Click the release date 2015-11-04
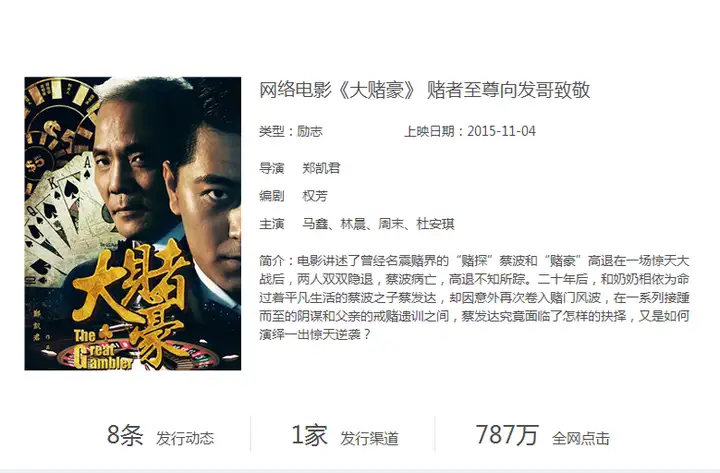Screen dimensions: 720x473 coord(501,131)
